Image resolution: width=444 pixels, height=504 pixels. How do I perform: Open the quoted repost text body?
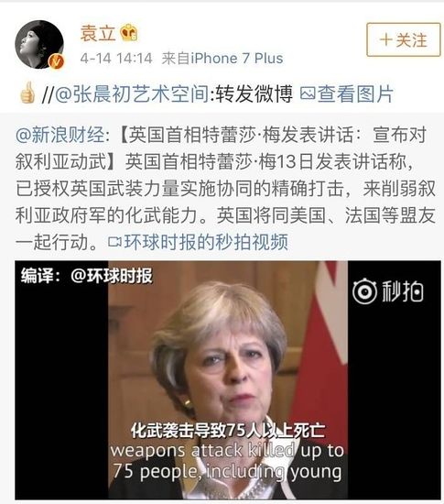tap(224, 188)
